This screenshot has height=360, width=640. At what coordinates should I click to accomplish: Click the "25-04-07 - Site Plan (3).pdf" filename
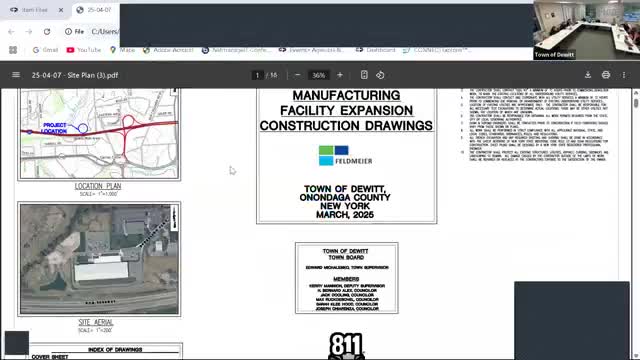click(x=75, y=75)
